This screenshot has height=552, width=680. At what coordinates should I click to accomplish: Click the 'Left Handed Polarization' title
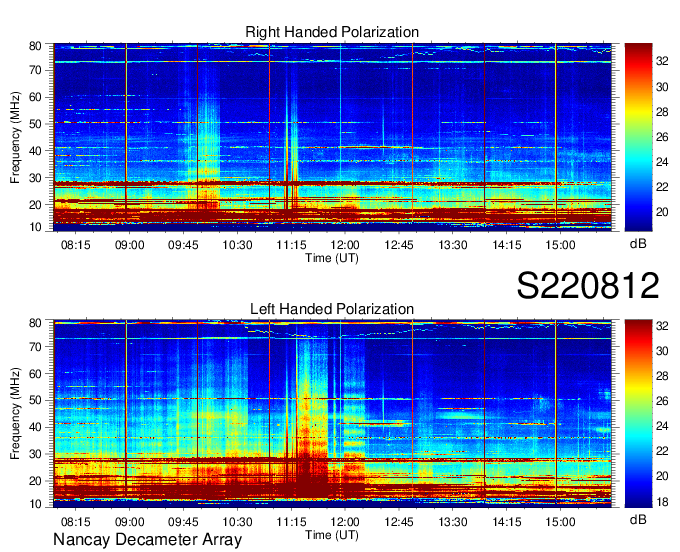(332, 309)
